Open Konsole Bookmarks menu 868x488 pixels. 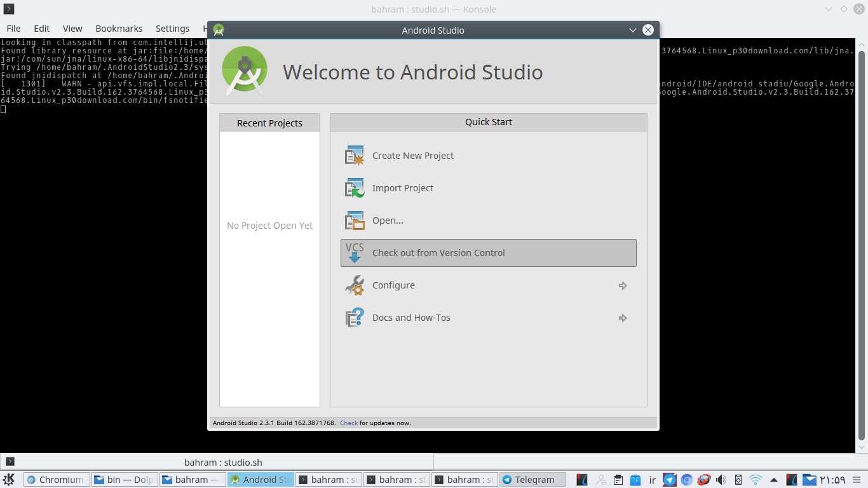(x=119, y=29)
